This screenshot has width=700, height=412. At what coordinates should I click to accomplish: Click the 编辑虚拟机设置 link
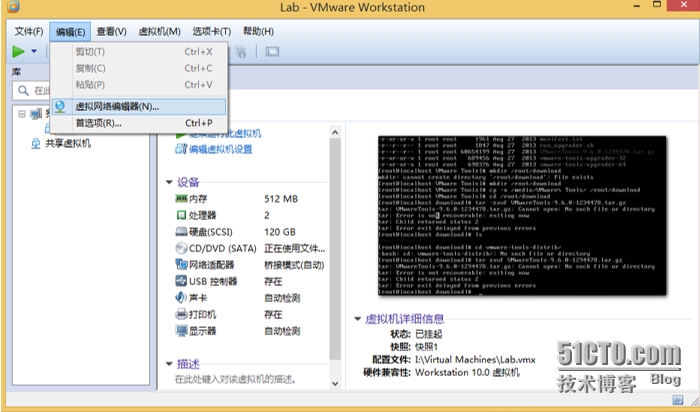(221, 149)
